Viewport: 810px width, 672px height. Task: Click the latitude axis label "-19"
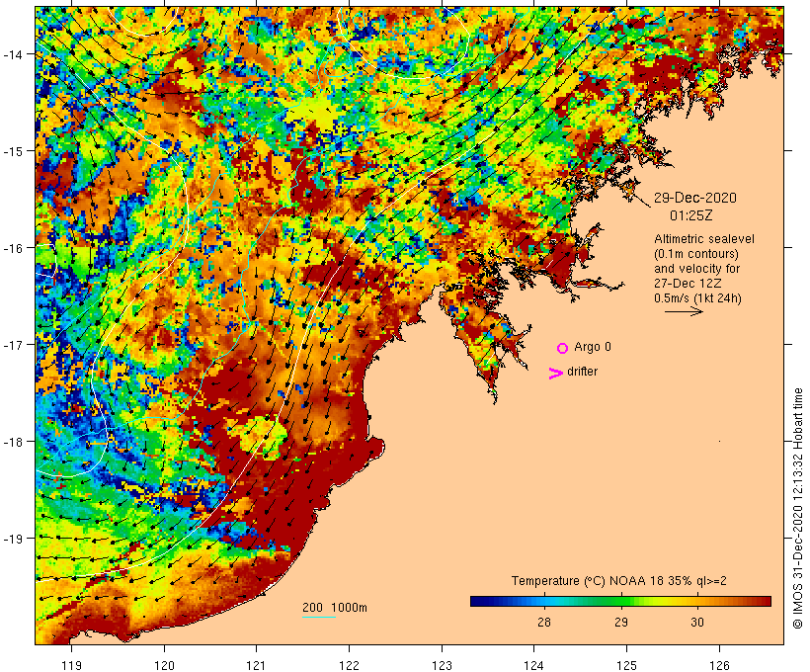[13, 539]
